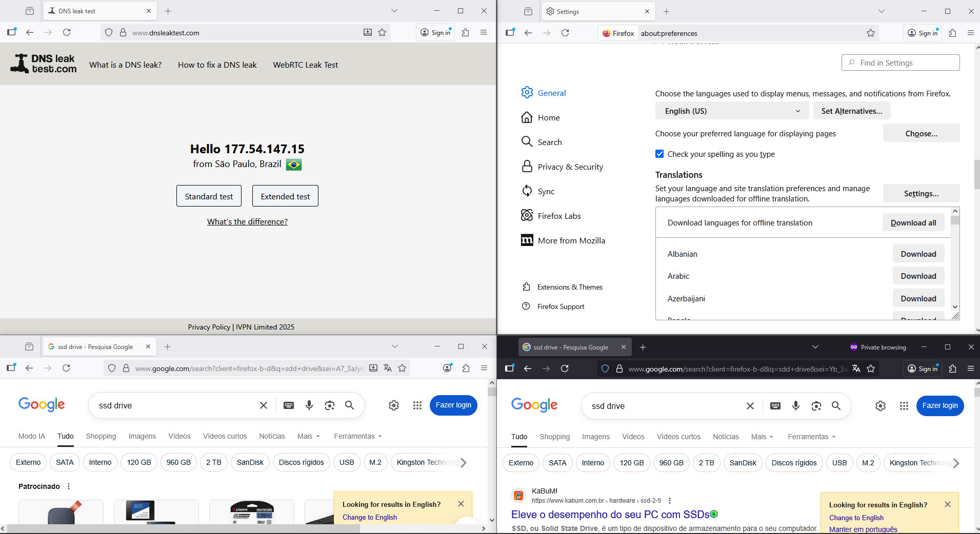Screen dimensions: 980x534
Task: Open the "What's the difference?" link
Action: pos(247,221)
